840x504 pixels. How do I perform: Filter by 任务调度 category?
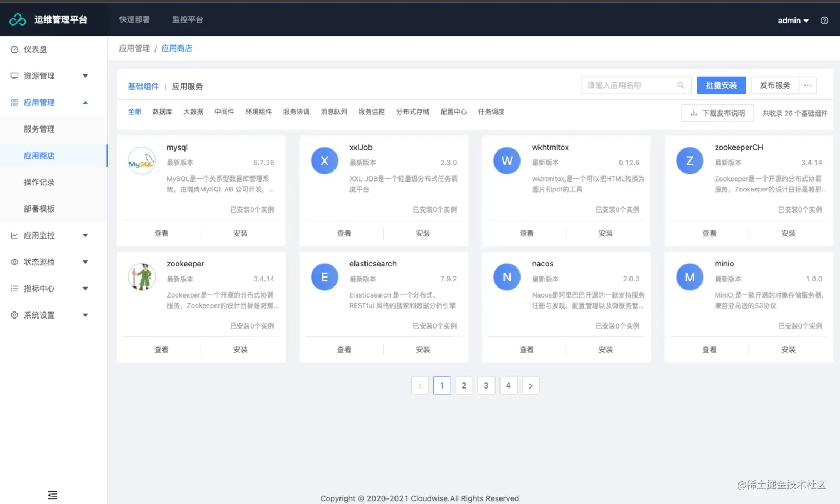click(x=492, y=112)
